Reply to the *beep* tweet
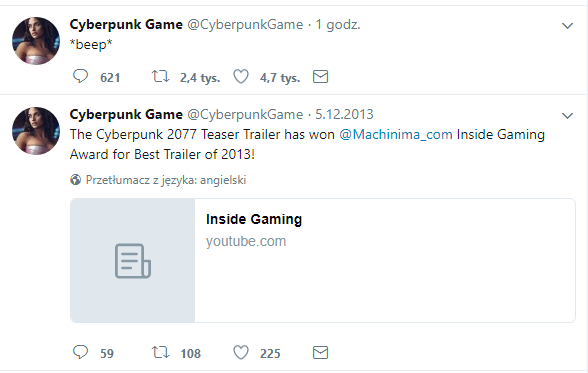This screenshot has width=588, height=373. pos(80,76)
